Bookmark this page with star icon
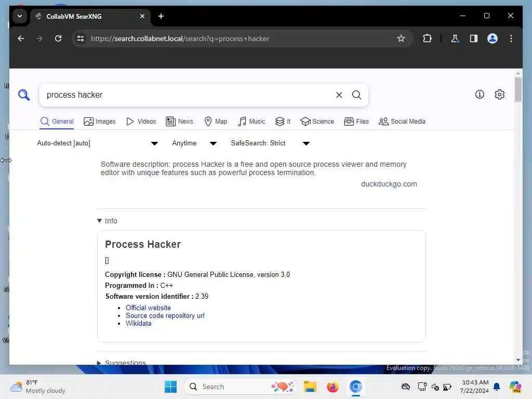The width and height of the screenshot is (532, 399). point(401,38)
